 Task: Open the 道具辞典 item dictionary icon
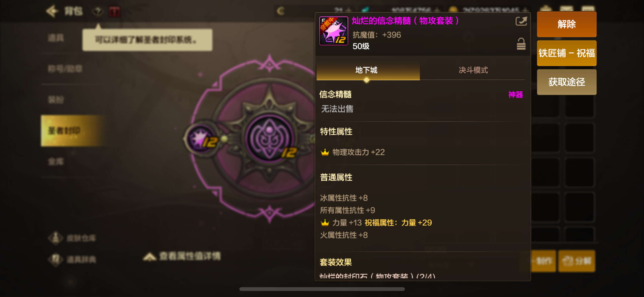(56, 259)
